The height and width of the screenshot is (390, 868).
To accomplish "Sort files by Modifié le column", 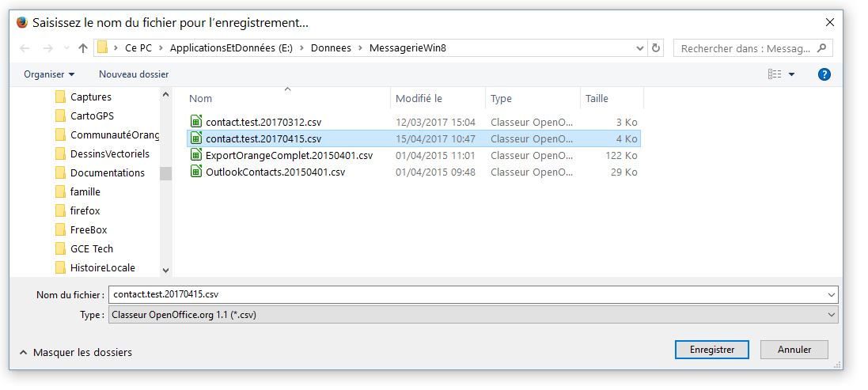I will coord(419,99).
